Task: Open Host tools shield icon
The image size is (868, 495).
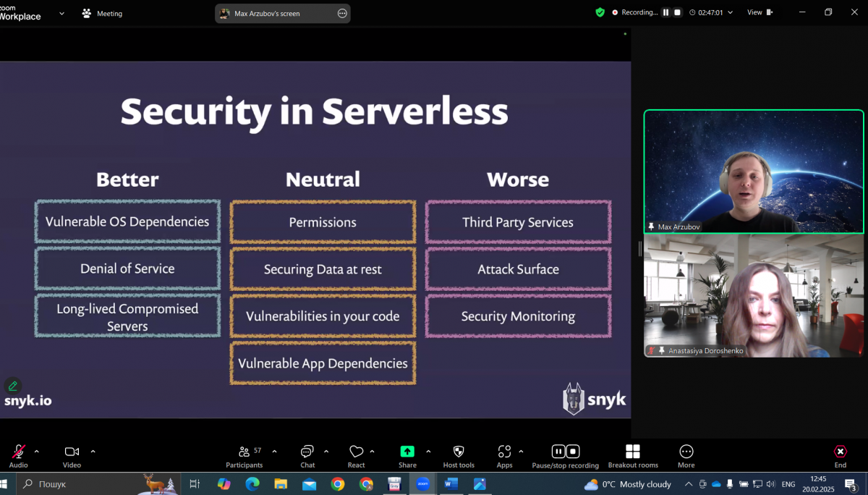Action: [x=459, y=452]
